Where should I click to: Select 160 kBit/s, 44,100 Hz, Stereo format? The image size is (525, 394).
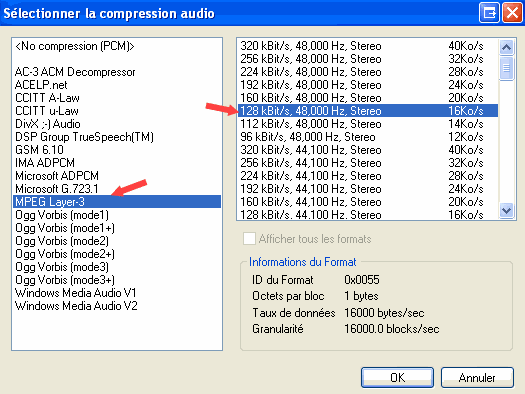pyautogui.click(x=368, y=202)
